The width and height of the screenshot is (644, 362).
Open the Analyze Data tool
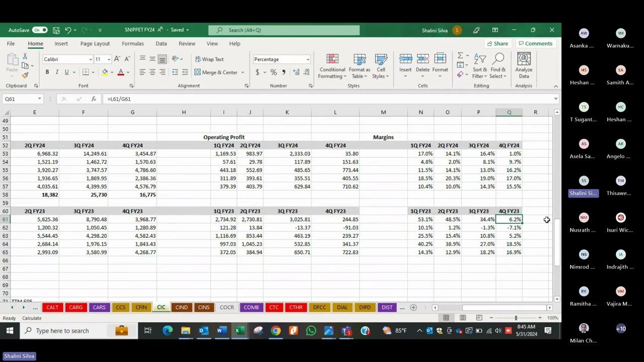pyautogui.click(x=523, y=66)
